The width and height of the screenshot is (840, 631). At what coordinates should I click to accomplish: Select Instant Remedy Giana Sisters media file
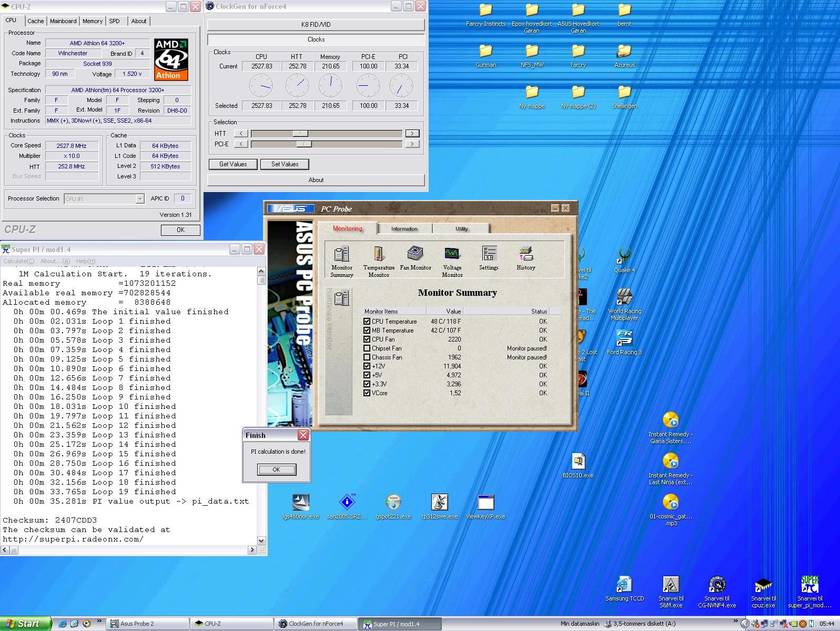[671, 428]
